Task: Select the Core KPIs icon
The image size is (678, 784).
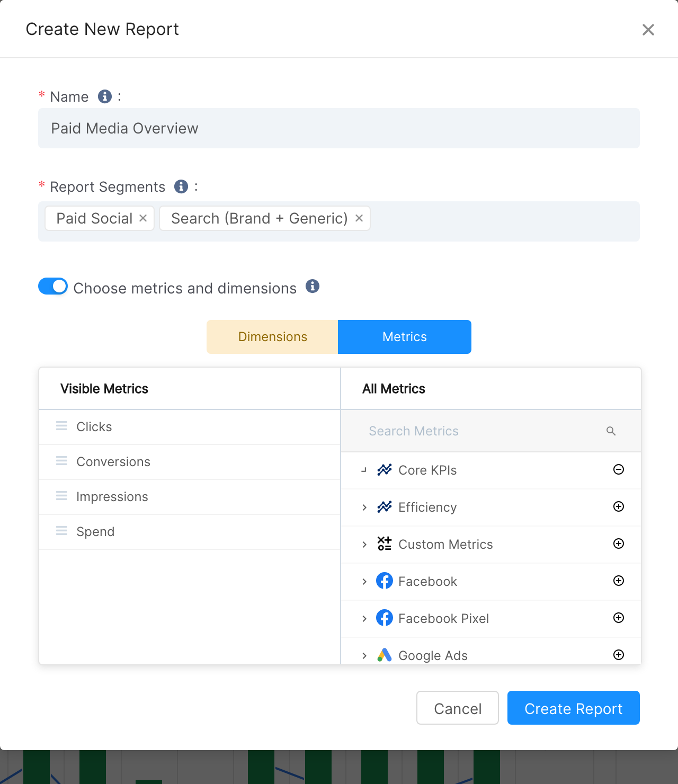Action: (385, 470)
